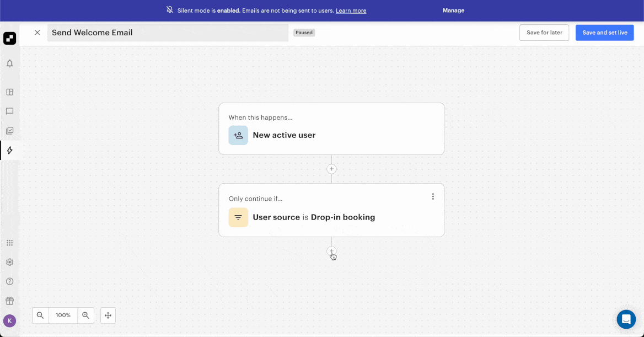Open the settings gear in sidebar
644x337 pixels.
(10, 262)
